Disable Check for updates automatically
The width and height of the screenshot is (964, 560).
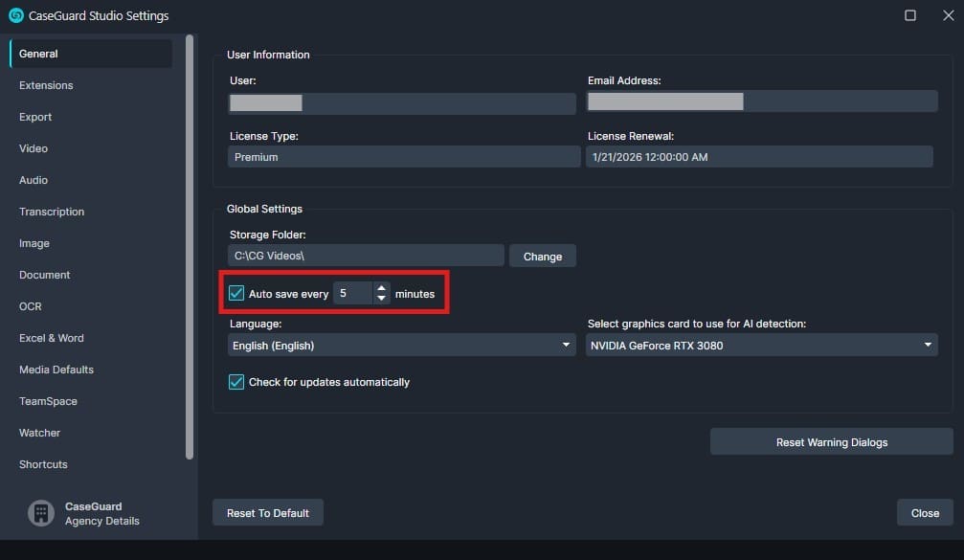pyautogui.click(x=235, y=381)
